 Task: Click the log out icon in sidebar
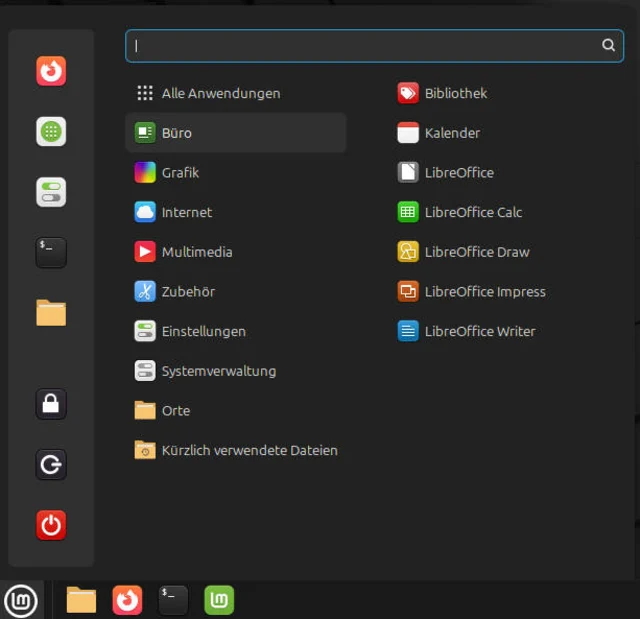click(51, 465)
